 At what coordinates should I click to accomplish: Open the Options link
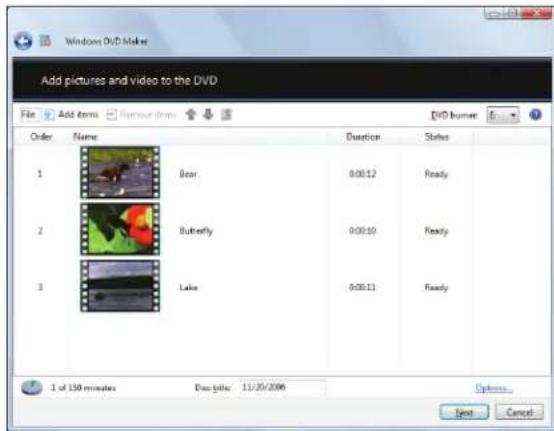pyautogui.click(x=494, y=388)
